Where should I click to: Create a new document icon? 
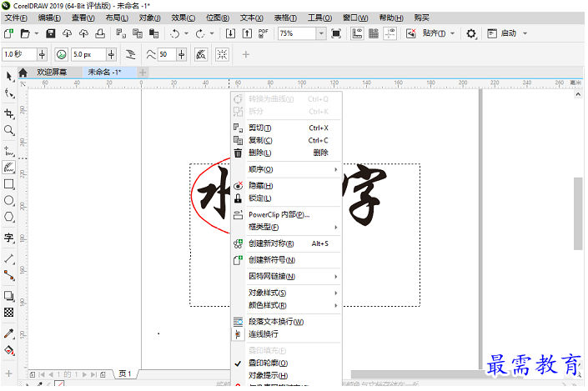click(x=8, y=33)
